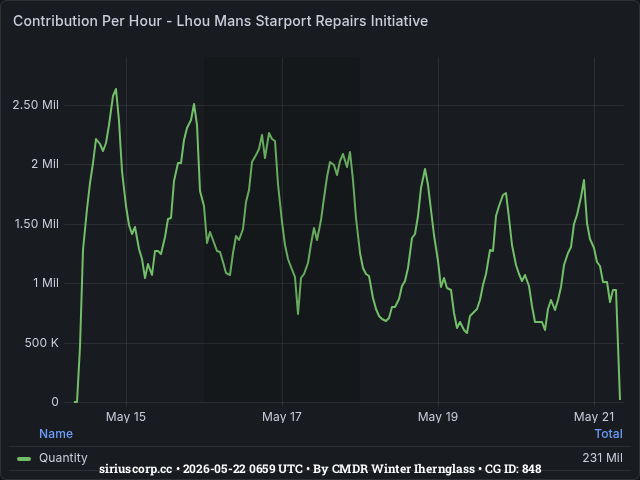Click the 2.50 Mil y-axis label
This screenshot has width=640, height=480.
click(36, 105)
